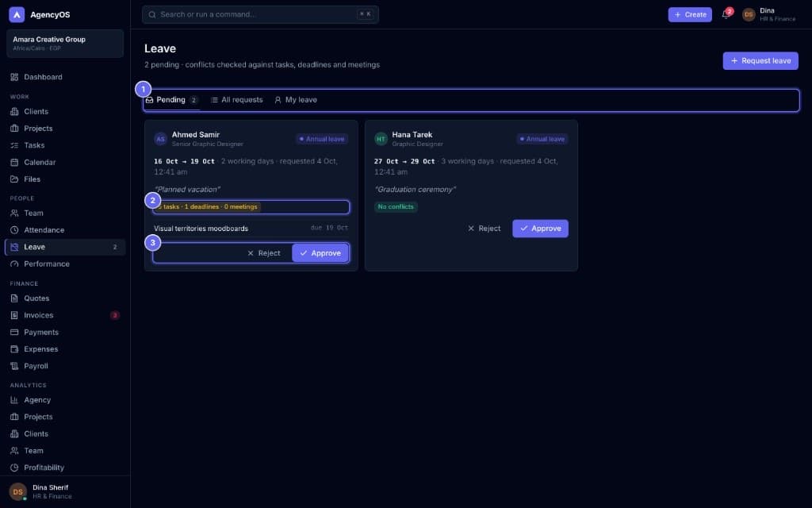Open the Tasks list icon
This screenshot has height=508, width=812.
click(x=14, y=146)
